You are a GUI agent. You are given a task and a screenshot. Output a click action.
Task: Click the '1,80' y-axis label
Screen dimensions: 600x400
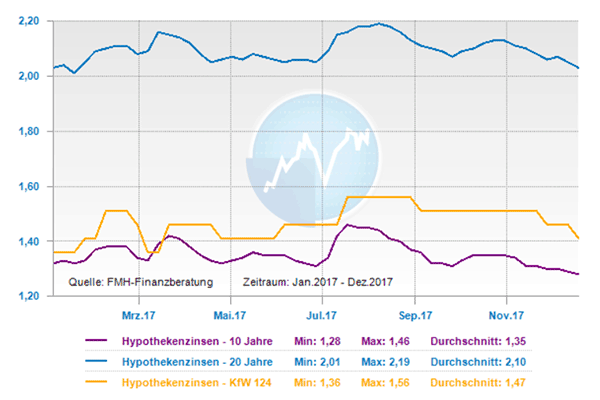29,131
